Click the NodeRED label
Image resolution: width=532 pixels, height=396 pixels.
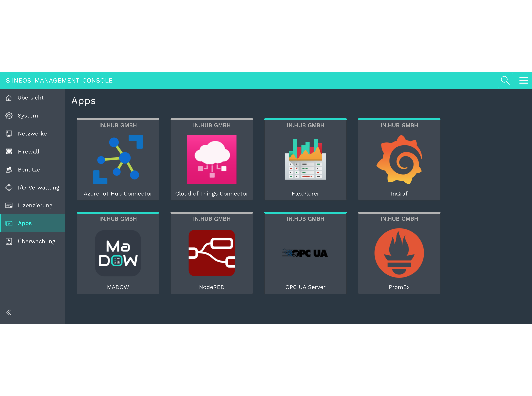click(x=212, y=287)
